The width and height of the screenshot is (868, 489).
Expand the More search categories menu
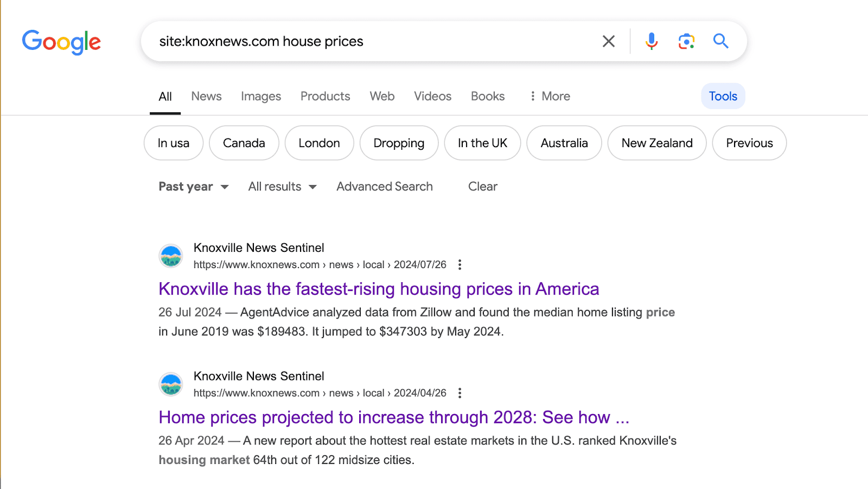549,96
